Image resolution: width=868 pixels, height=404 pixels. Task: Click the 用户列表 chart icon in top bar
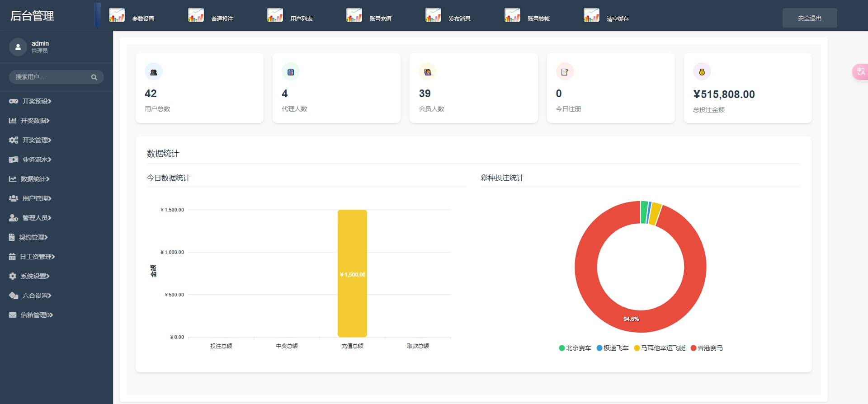275,15
